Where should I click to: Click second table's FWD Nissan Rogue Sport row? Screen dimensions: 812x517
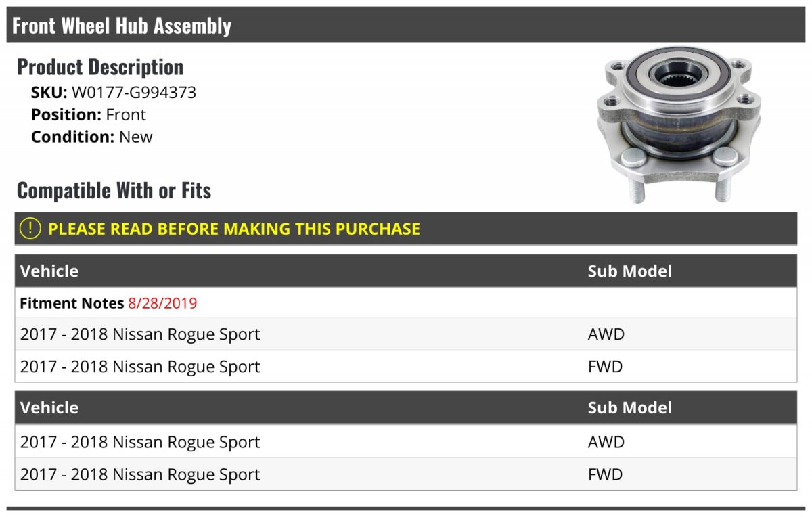coord(406,474)
